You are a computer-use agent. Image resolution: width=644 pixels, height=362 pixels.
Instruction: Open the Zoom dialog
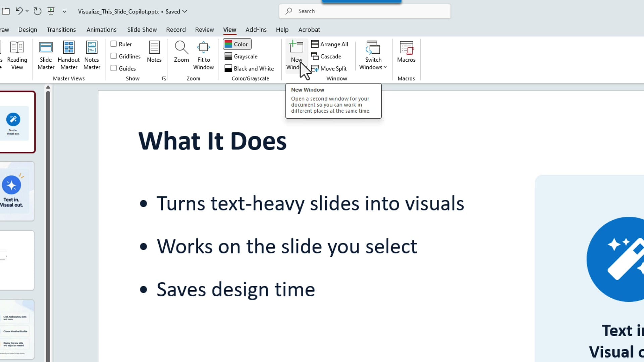(181, 52)
